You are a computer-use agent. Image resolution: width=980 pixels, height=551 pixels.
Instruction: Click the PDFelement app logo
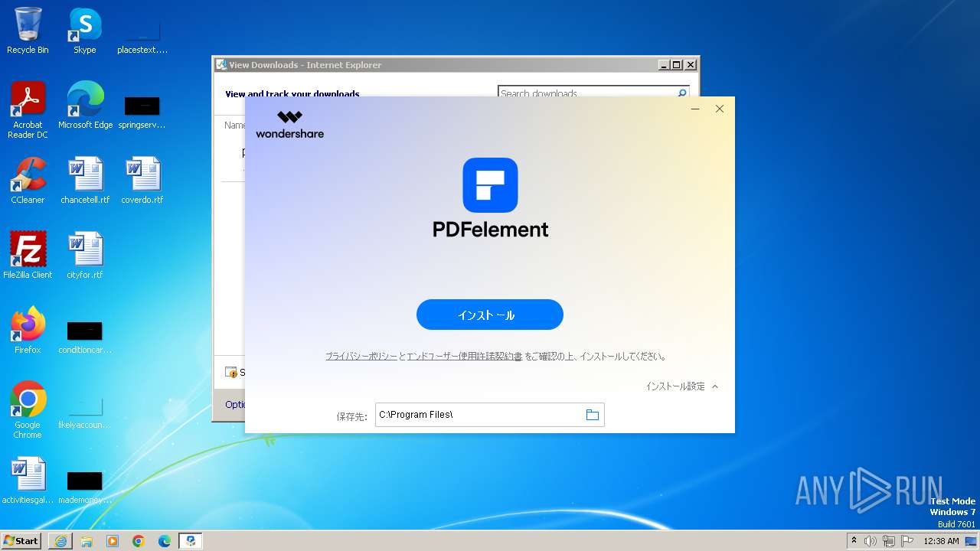click(490, 185)
